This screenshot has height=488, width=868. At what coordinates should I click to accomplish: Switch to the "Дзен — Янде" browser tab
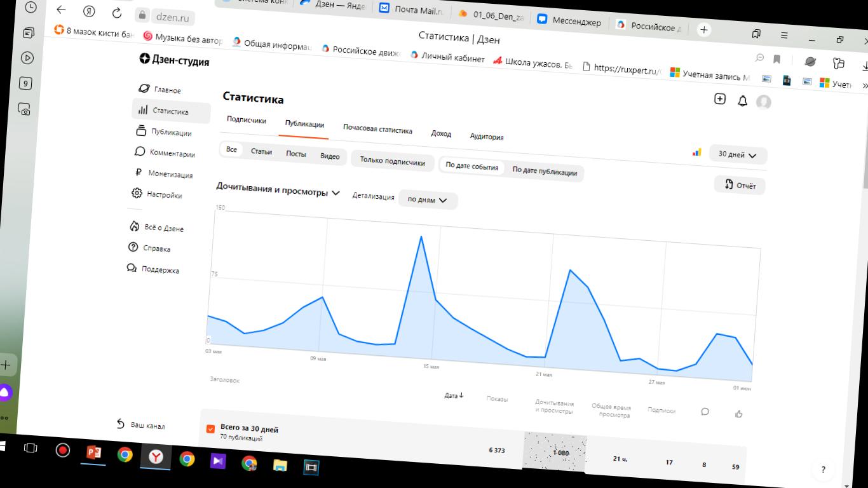coord(333,5)
